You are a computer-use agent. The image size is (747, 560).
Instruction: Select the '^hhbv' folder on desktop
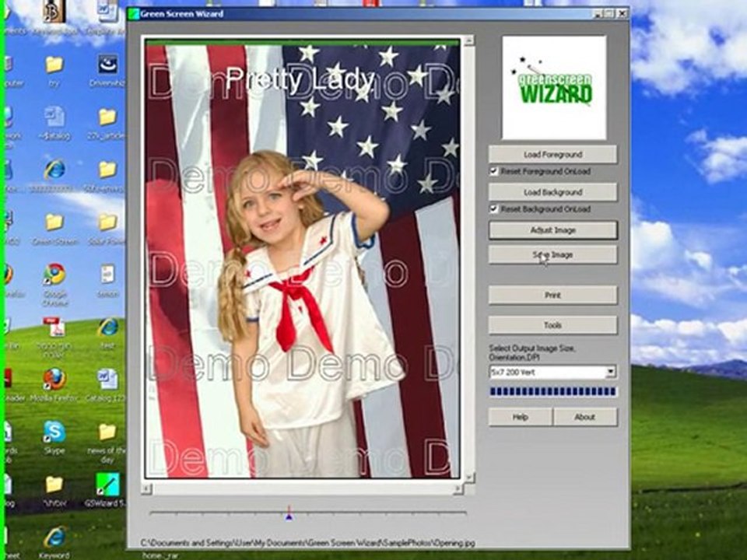(x=54, y=485)
